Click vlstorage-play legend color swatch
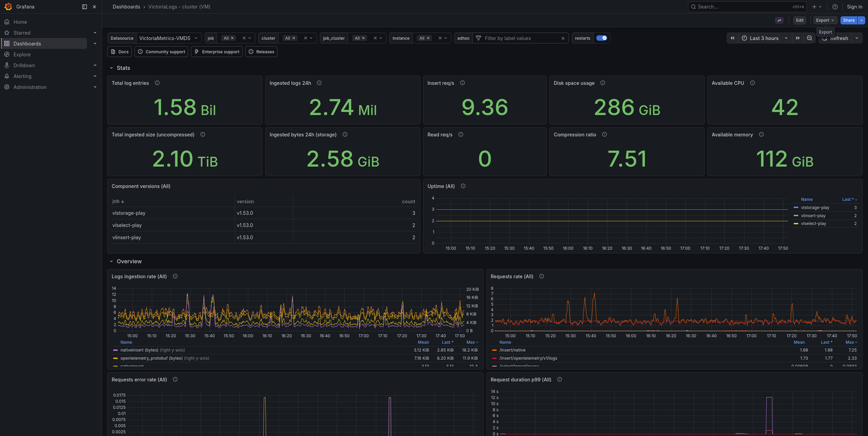This screenshot has height=436, width=868. tap(796, 207)
